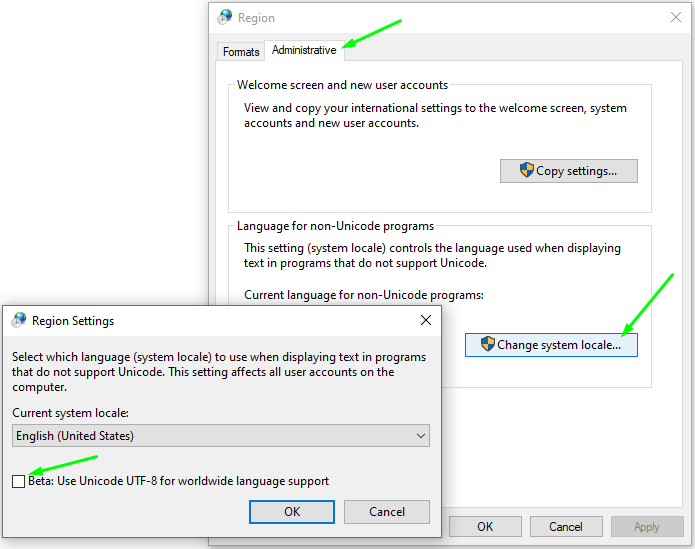This screenshot has height=549, width=695.
Task: Enable the Beta Unicode UTF-8 checkbox
Action: point(19,481)
